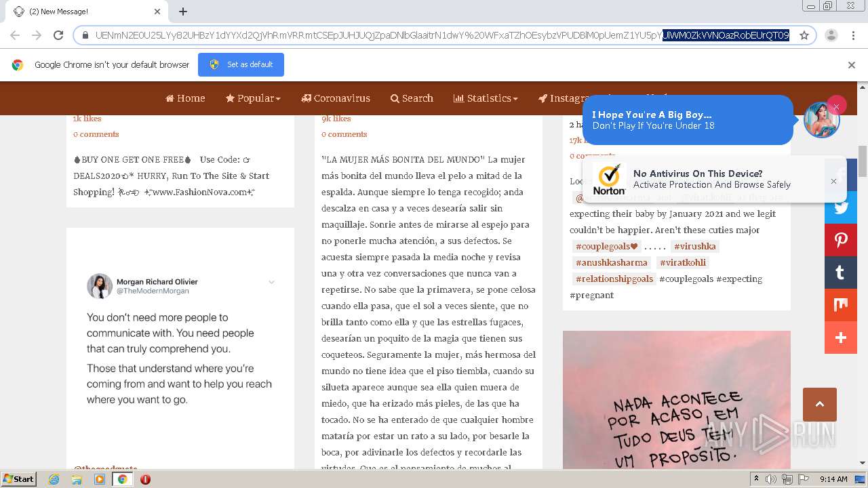Viewport: 868px width, 488px height.
Task: Open '9k likes' link
Action: [336, 119]
